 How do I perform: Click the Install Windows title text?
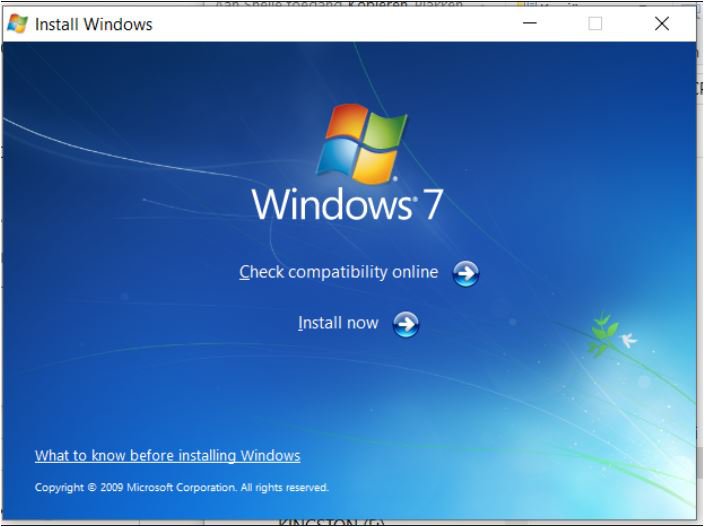(x=94, y=24)
